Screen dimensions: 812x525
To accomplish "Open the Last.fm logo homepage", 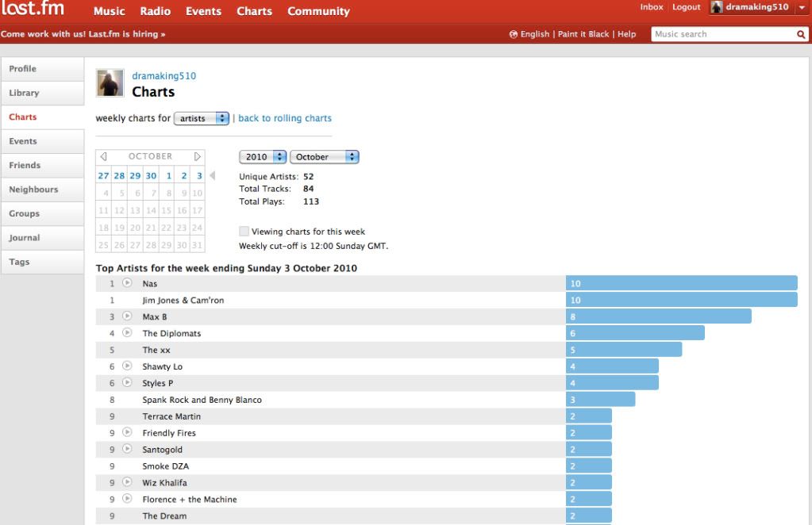I will 33,9.
